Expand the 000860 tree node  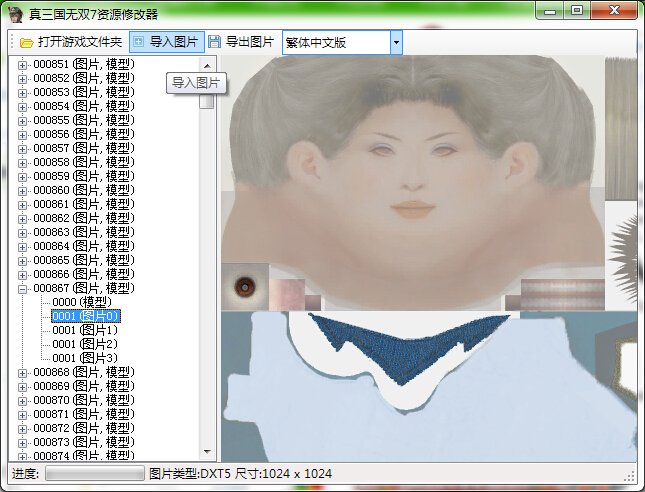[x=23, y=190]
